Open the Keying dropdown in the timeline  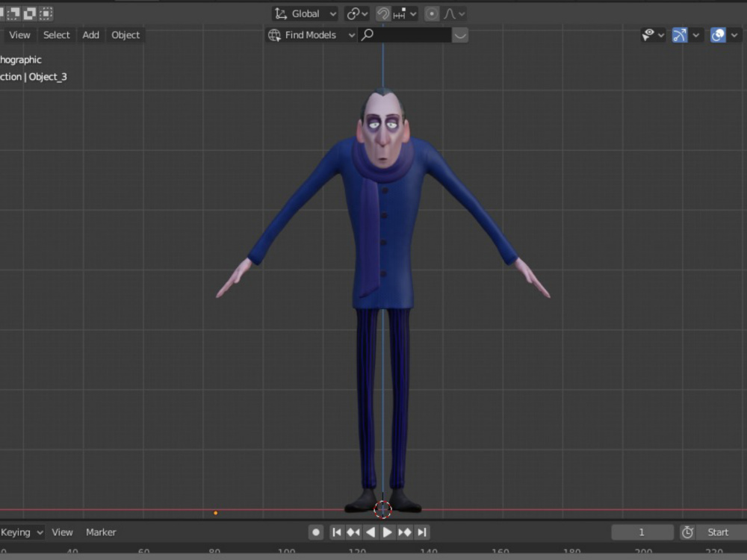coord(22,532)
